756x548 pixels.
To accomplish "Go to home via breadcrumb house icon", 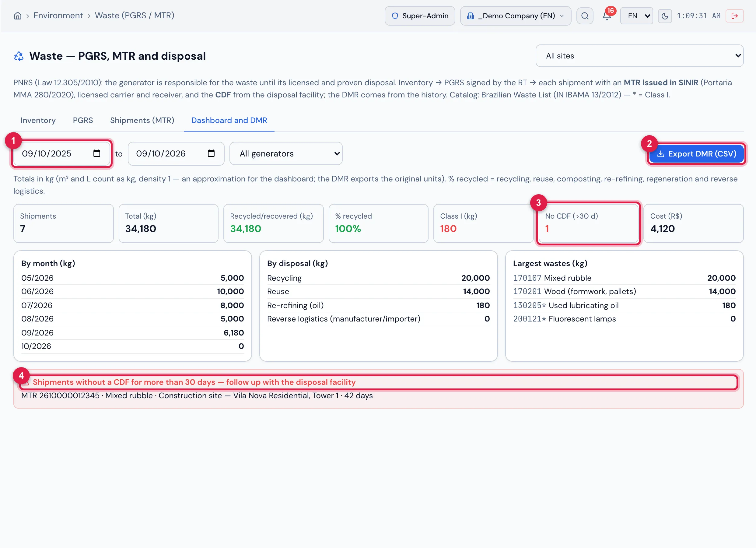I will [x=18, y=16].
